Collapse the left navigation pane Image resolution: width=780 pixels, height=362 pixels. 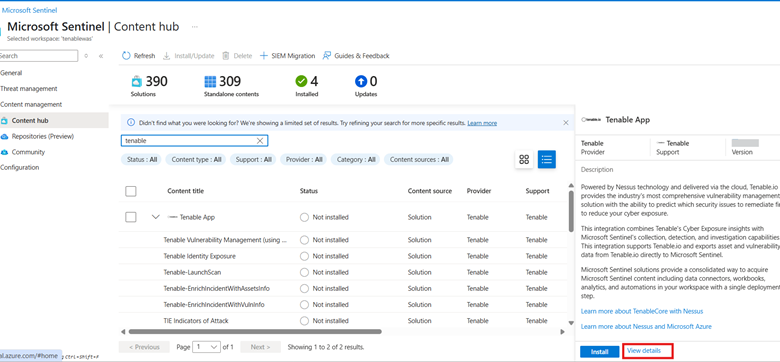click(101, 56)
